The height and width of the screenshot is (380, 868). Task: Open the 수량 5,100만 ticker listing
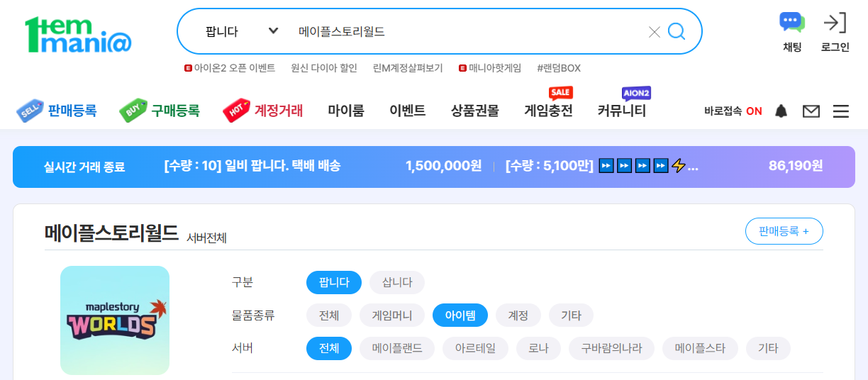[602, 166]
